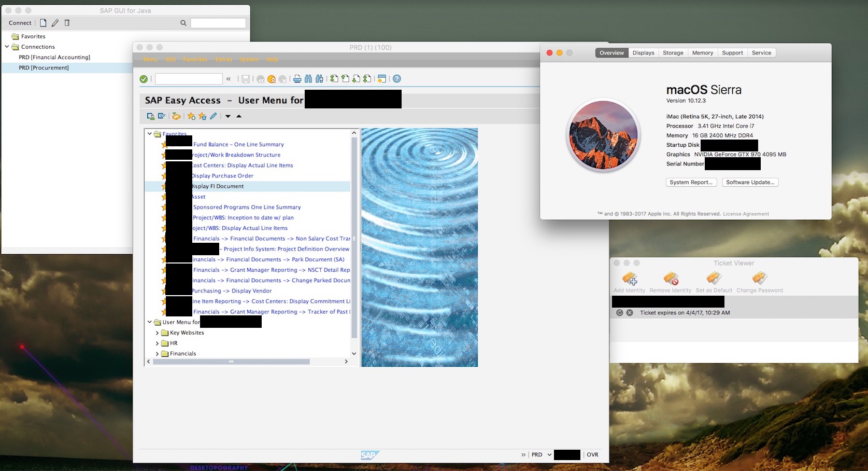The image size is (868, 471).
Task: Open the Extras menu in SAP window
Action: (x=224, y=60)
